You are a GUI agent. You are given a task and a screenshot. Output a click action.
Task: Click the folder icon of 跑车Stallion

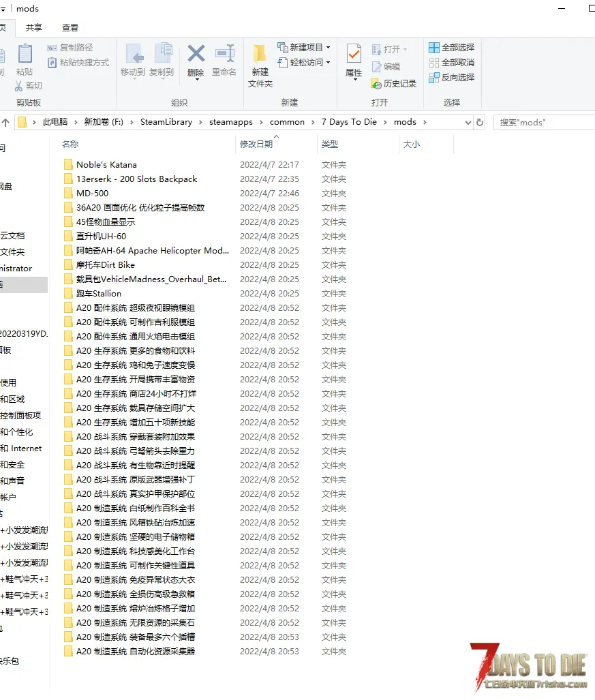tap(68, 293)
